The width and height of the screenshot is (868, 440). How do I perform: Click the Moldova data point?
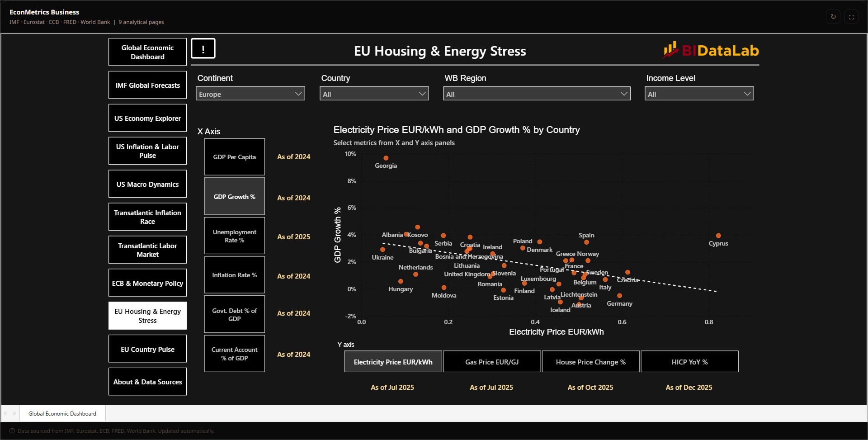coord(444,288)
